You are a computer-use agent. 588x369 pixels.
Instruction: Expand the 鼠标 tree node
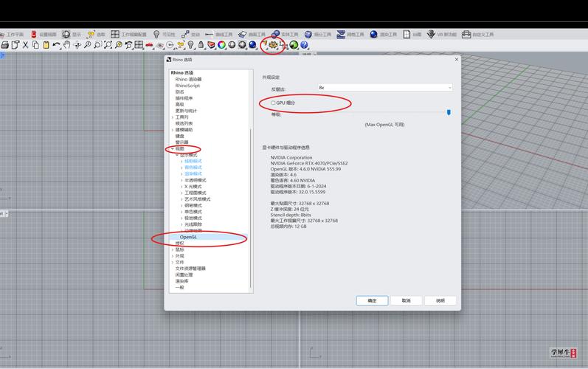pos(173,249)
